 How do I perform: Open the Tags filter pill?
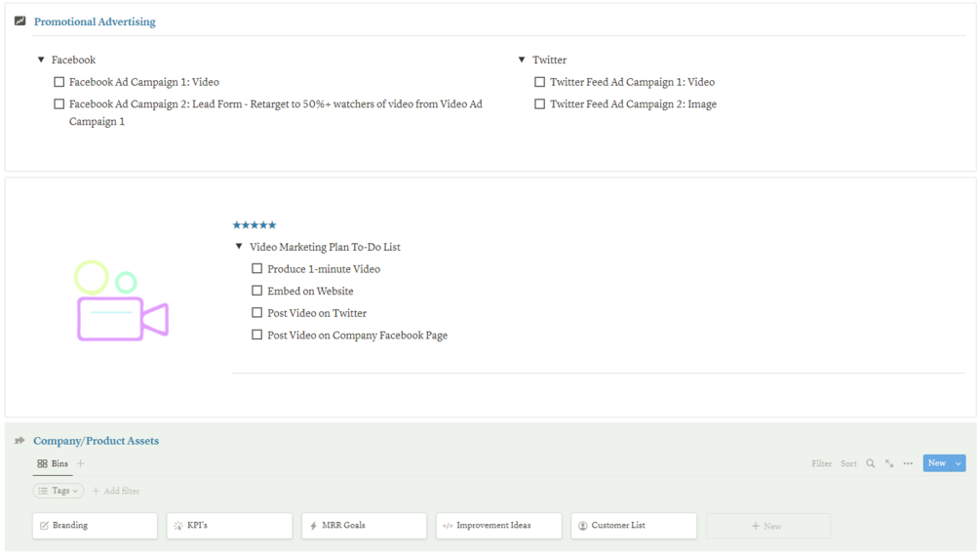pos(59,491)
